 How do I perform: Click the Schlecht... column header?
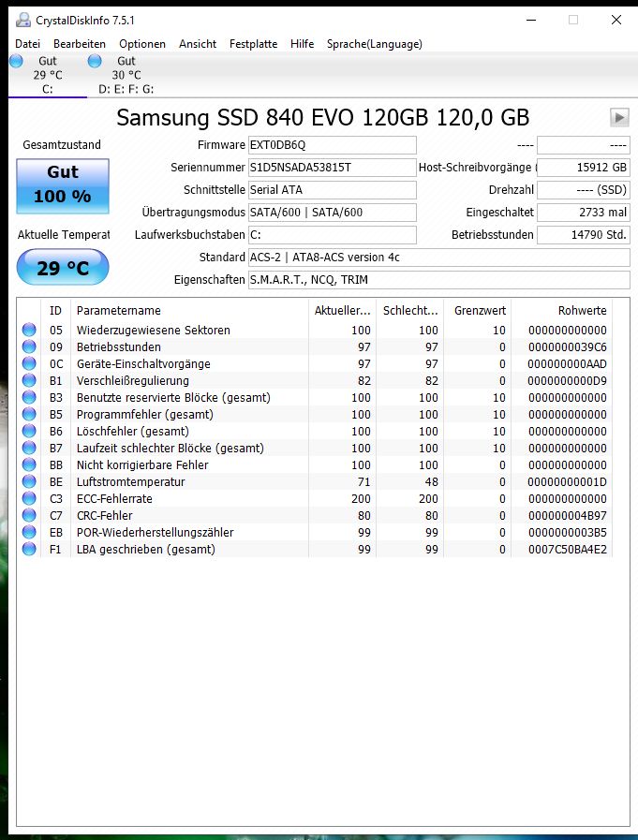point(410,311)
